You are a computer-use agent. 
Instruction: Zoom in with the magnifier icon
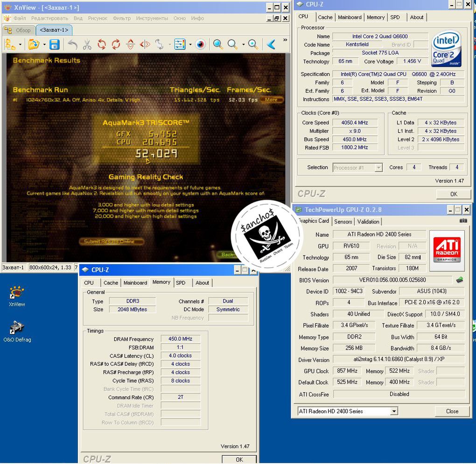217,45
